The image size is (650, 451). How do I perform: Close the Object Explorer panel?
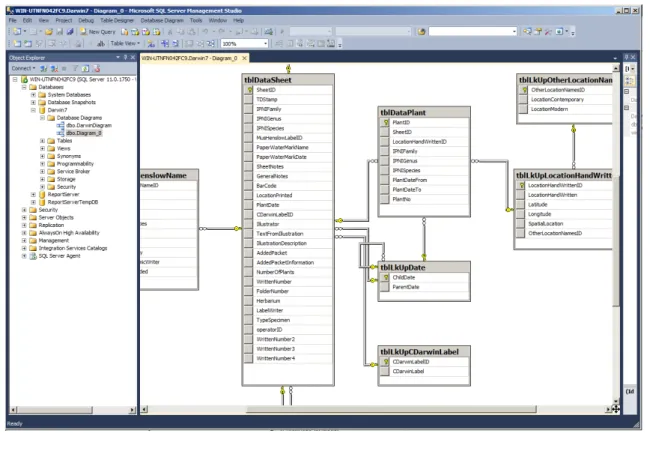(133, 58)
